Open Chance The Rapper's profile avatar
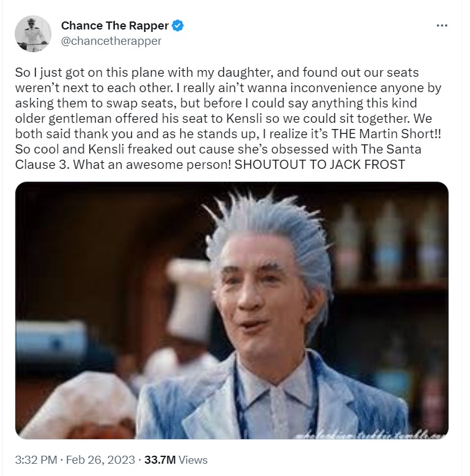 (33, 34)
